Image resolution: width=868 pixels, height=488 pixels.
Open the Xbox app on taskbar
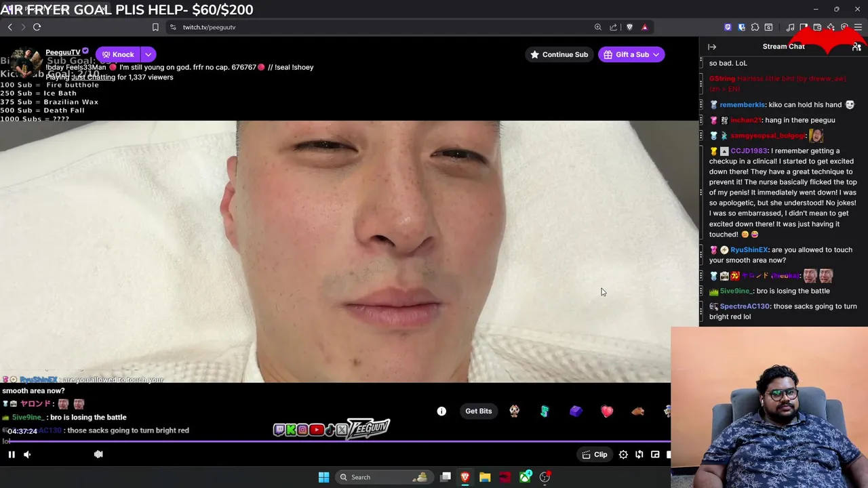[526, 477]
